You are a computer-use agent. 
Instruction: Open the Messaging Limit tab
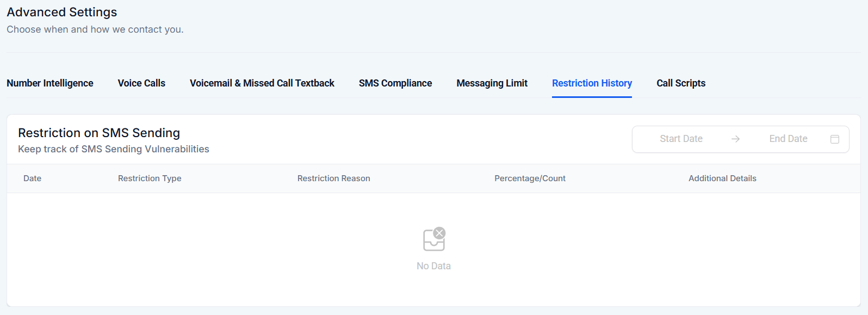(x=492, y=83)
